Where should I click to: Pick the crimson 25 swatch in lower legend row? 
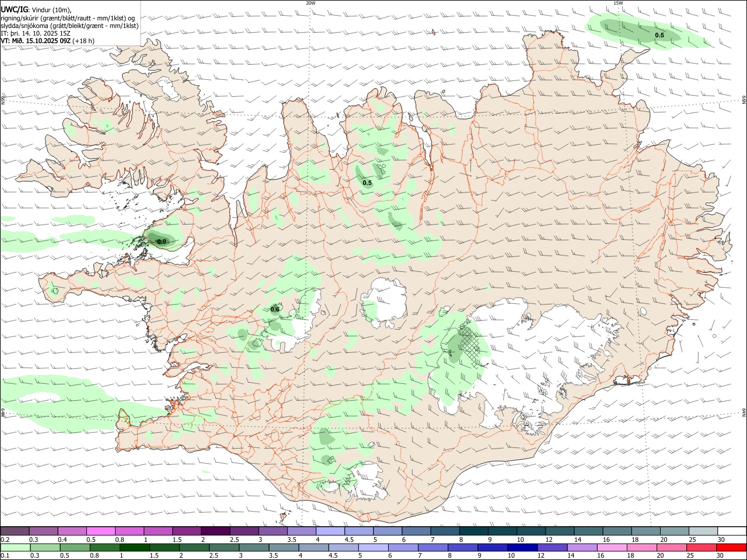(701, 548)
